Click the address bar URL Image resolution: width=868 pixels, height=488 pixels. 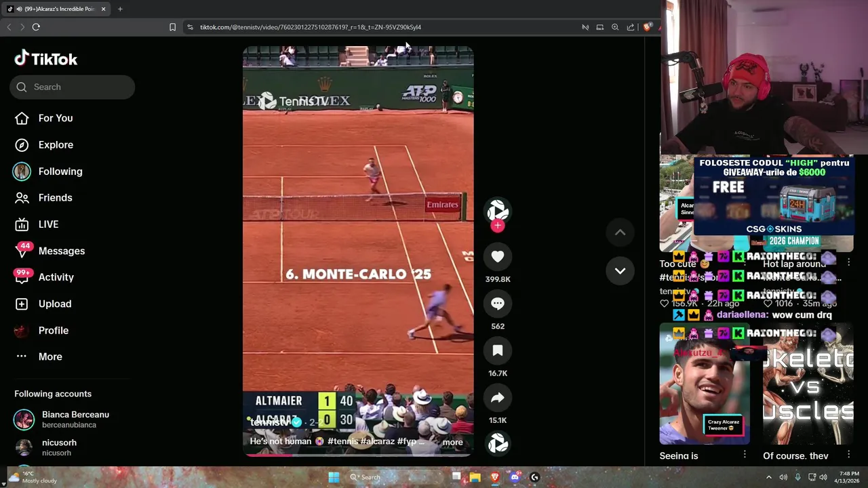(x=311, y=27)
